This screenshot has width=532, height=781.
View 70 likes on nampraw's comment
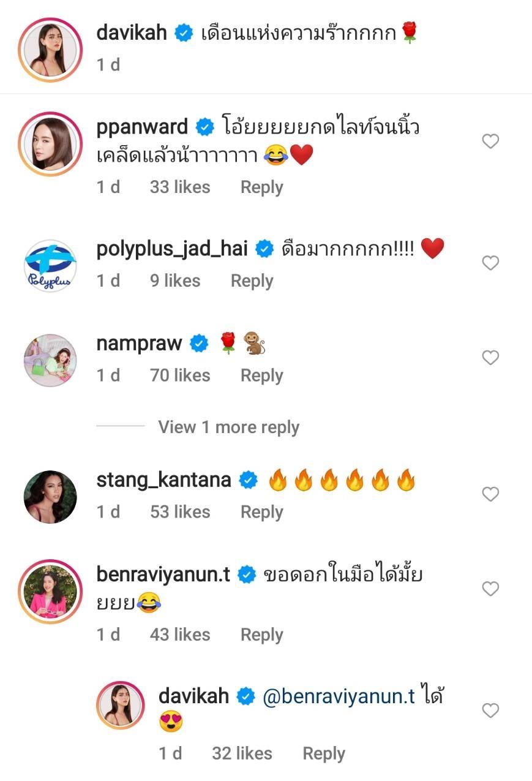click(x=180, y=375)
